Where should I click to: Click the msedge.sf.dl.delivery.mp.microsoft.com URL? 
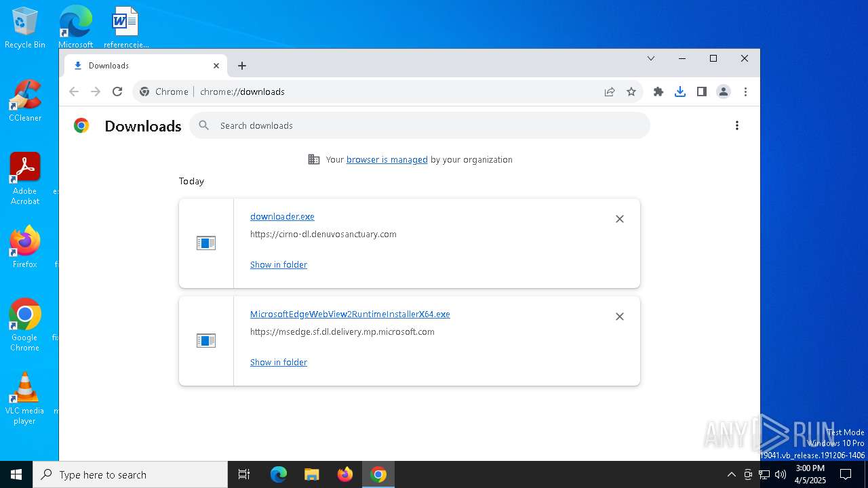[342, 332]
